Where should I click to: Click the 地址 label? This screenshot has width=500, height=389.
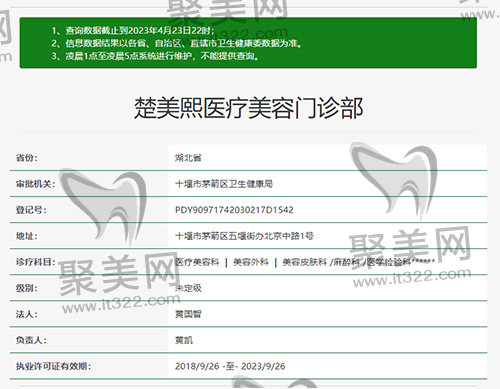coord(27,236)
